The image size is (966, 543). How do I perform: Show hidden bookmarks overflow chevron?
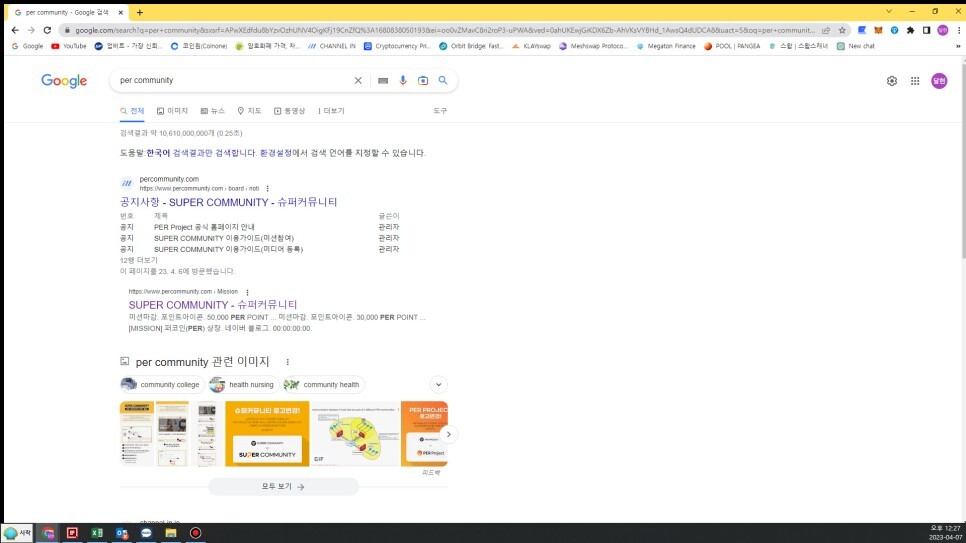point(958,46)
